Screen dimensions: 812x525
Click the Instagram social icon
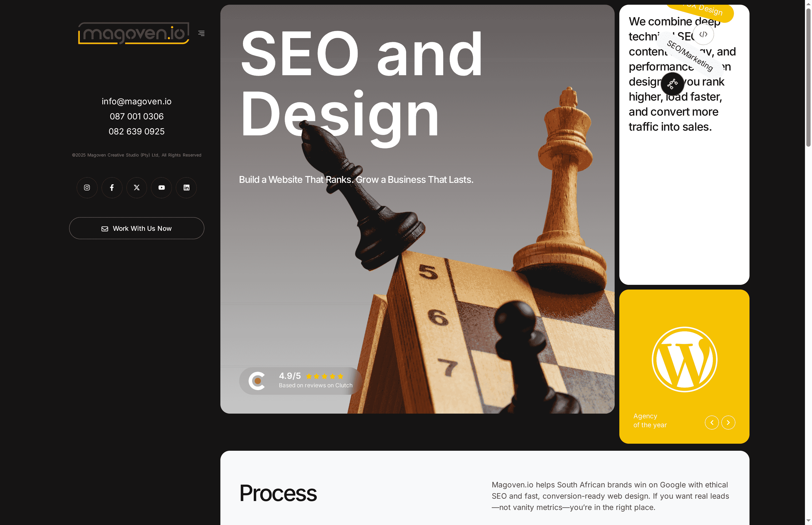tap(87, 188)
